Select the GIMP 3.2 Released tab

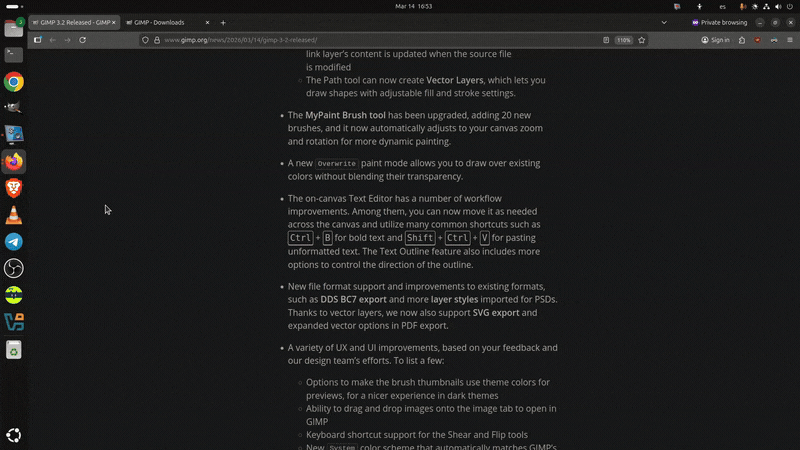click(70, 22)
